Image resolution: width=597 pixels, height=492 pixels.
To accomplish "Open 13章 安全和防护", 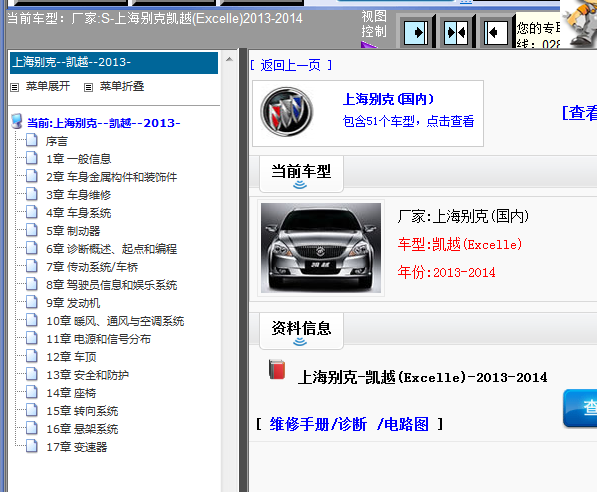I will [87, 375].
